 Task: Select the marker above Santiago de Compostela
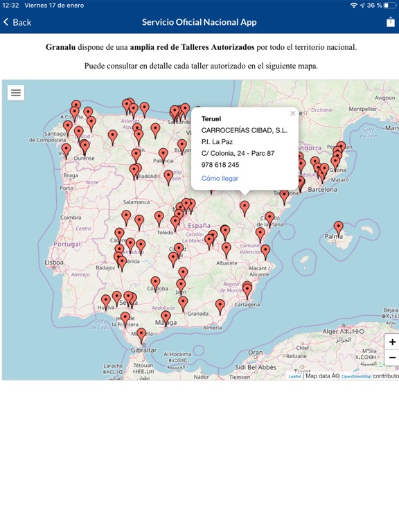pos(68,128)
